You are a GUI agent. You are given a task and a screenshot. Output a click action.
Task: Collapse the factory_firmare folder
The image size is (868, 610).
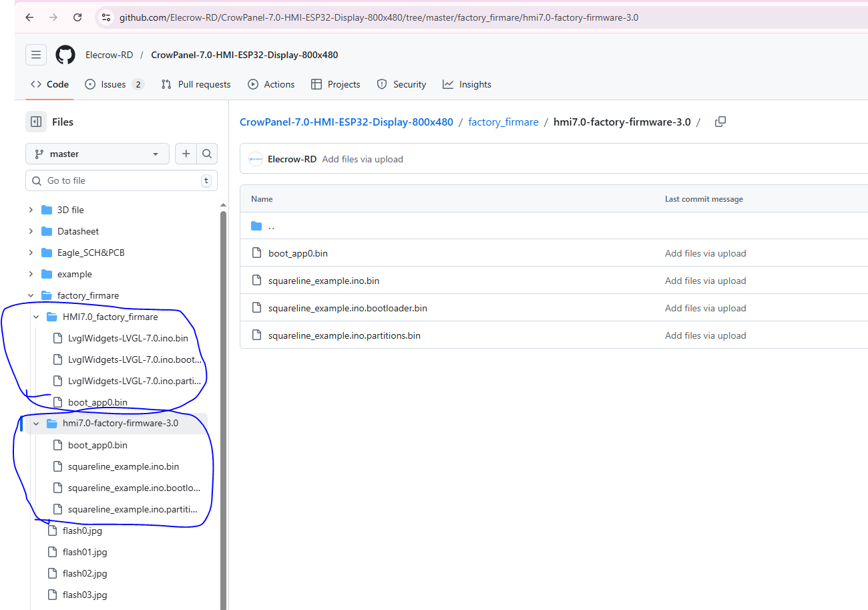coord(31,295)
